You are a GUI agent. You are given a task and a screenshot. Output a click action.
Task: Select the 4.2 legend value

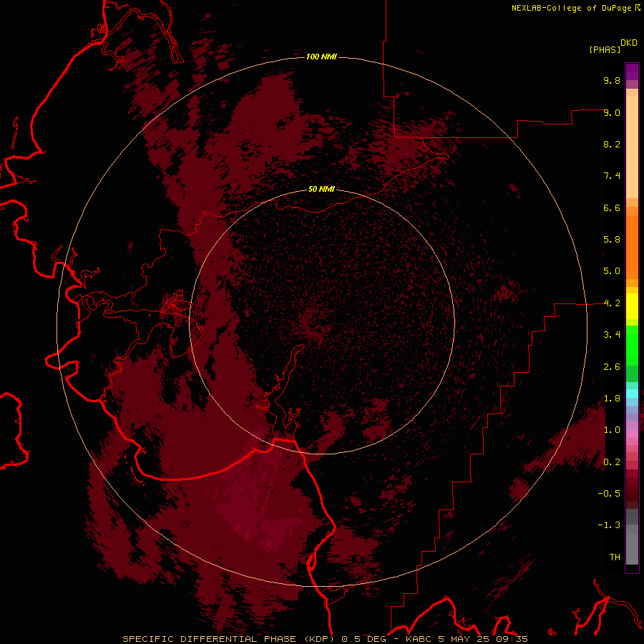point(612,303)
